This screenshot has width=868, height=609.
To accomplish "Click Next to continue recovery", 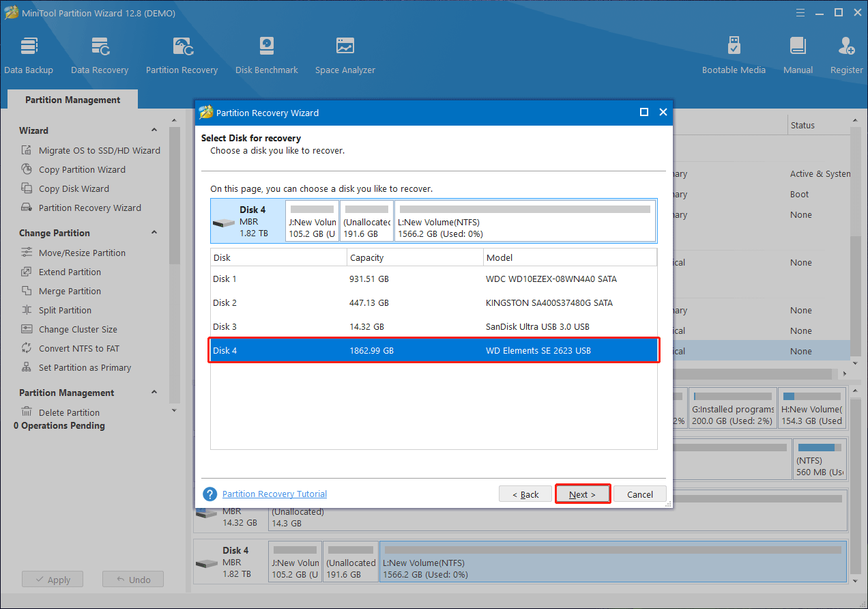I will point(582,494).
